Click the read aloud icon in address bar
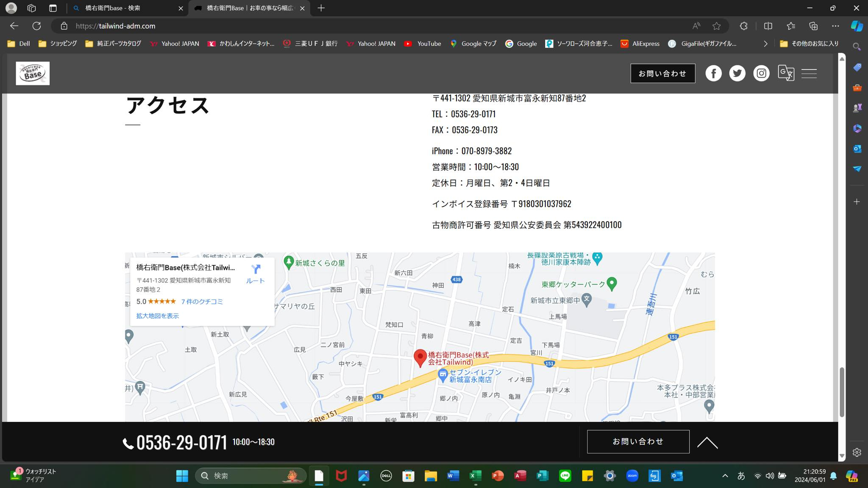868x488 pixels. point(696,26)
